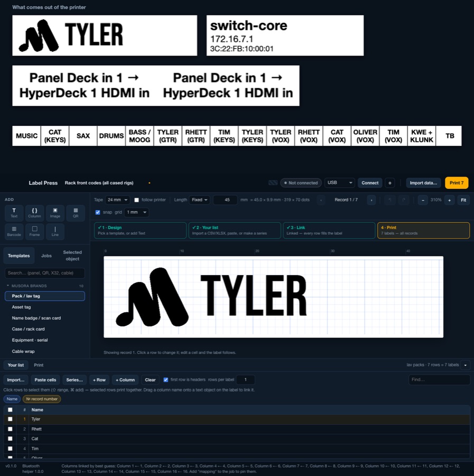Enable the follow printer checkbox

(136, 200)
